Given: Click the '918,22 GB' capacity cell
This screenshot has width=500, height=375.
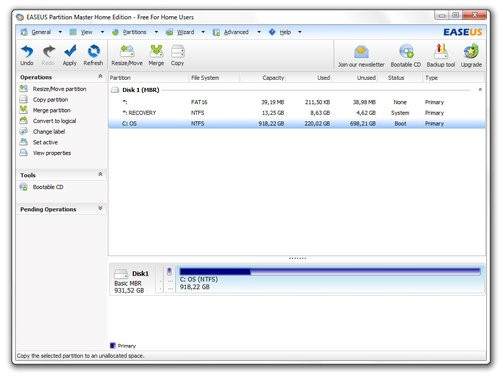Looking at the screenshot, I should tap(271, 123).
